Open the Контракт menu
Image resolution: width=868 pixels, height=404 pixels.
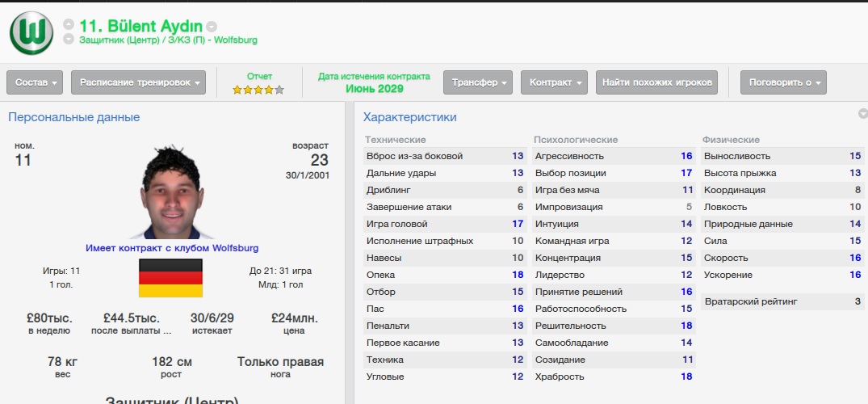[x=554, y=82]
